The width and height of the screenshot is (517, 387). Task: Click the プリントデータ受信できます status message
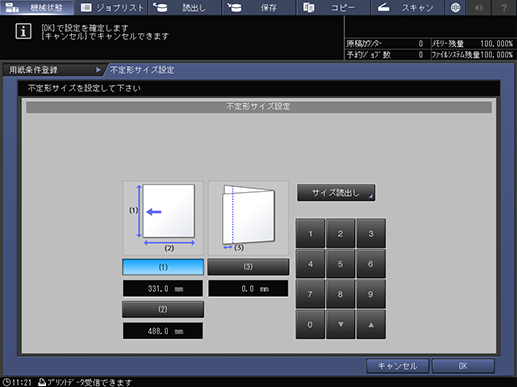[90, 382]
